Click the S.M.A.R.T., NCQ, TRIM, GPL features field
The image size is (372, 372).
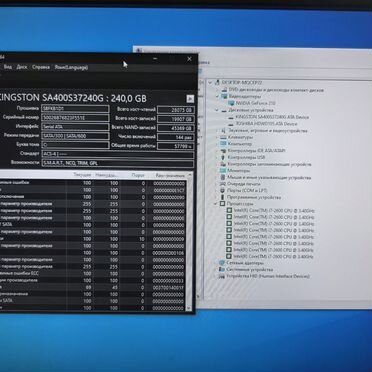pyautogui.click(x=118, y=163)
